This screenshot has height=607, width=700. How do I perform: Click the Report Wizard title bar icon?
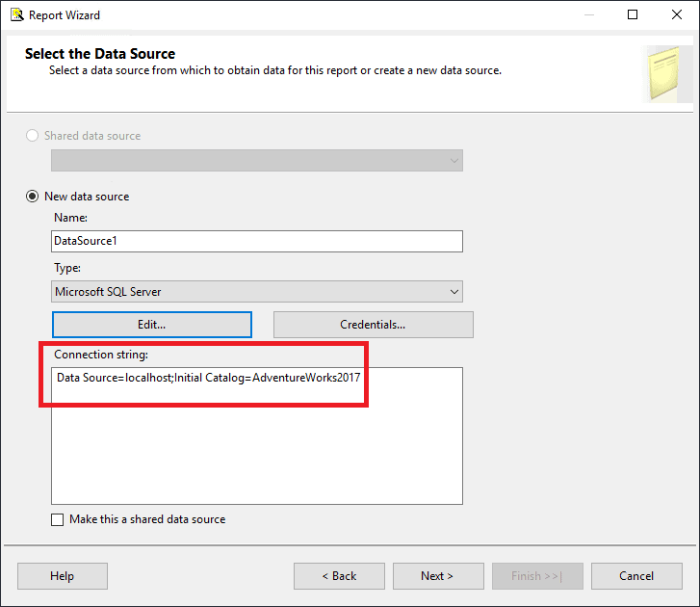[x=17, y=14]
